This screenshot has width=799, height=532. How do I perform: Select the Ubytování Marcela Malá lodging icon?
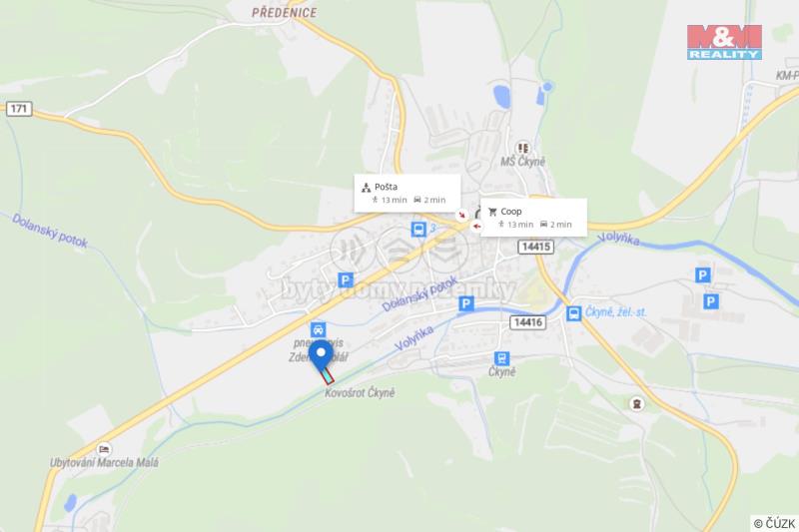coord(104,449)
